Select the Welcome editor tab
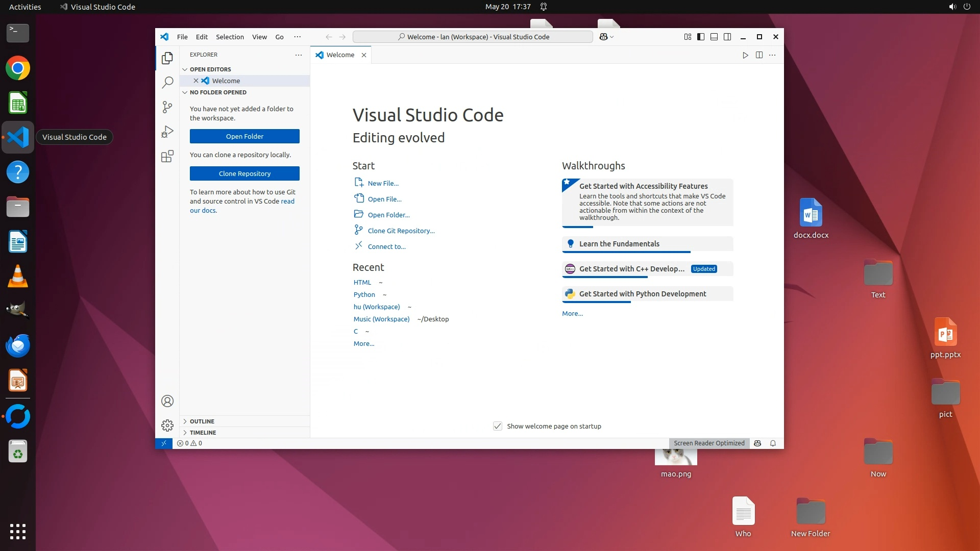Viewport: 980px width, 551px height. 340,55
